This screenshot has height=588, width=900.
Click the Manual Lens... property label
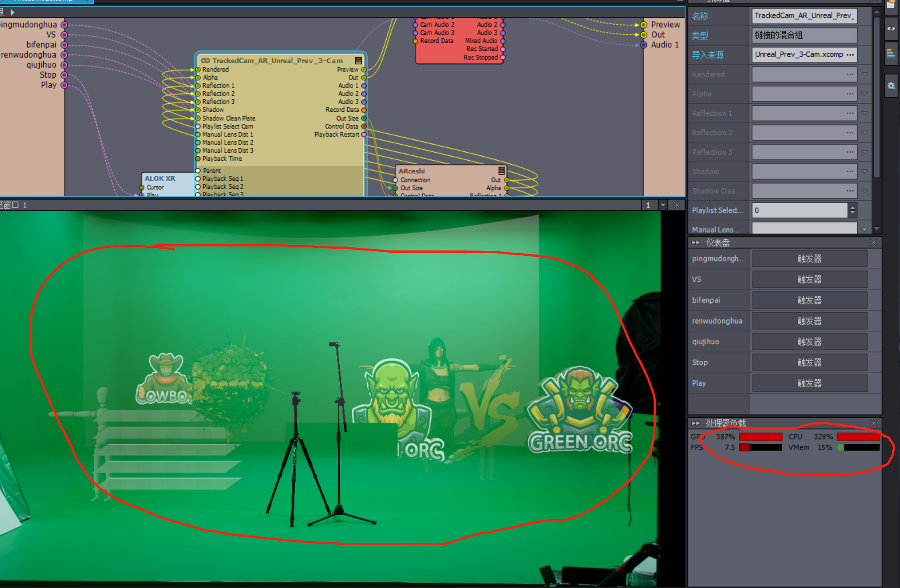pyautogui.click(x=716, y=229)
